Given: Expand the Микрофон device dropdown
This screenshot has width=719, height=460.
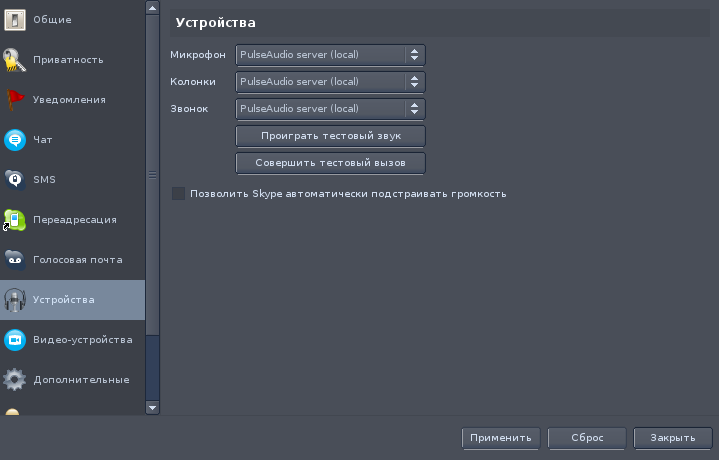Looking at the screenshot, I should coord(330,55).
